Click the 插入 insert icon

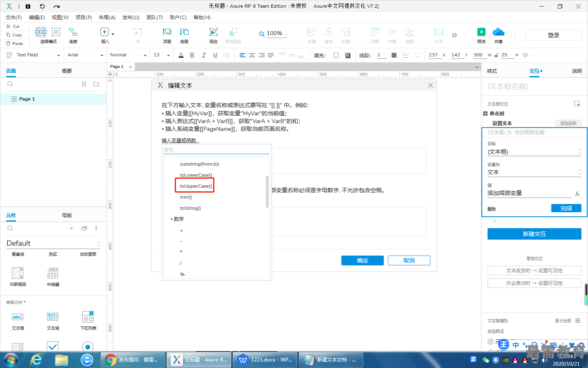click(105, 32)
